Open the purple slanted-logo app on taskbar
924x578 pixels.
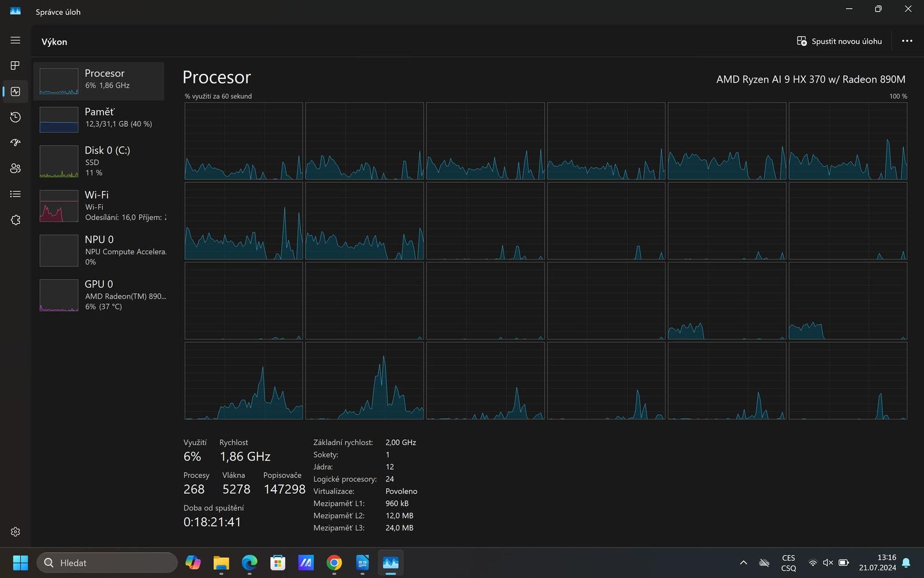tap(306, 562)
